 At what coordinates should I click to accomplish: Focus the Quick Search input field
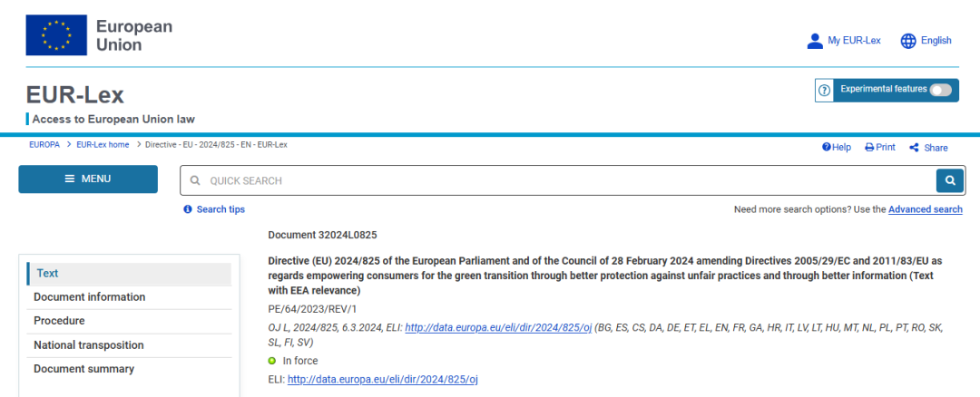tap(558, 181)
